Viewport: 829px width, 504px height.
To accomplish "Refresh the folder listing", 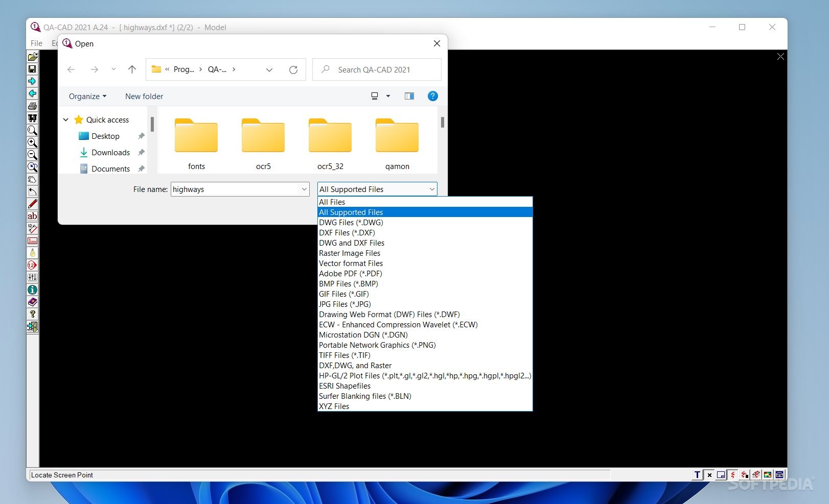I will coord(293,70).
